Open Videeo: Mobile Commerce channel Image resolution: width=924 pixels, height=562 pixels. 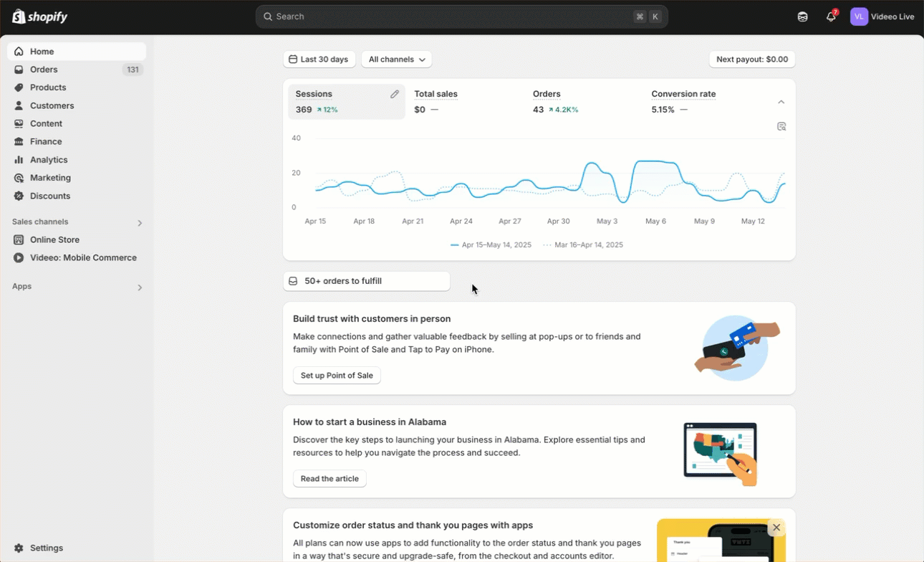coord(83,258)
